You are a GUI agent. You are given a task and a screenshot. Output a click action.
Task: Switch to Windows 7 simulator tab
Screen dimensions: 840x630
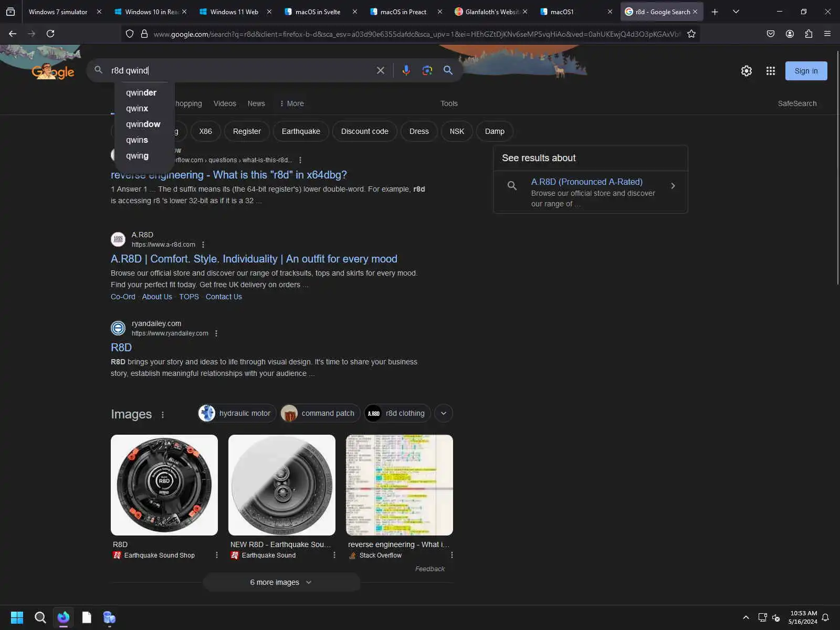pos(58,12)
